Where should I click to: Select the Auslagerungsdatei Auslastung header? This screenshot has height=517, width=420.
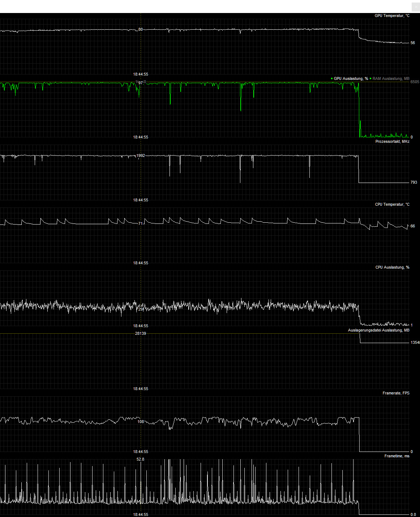point(378,330)
